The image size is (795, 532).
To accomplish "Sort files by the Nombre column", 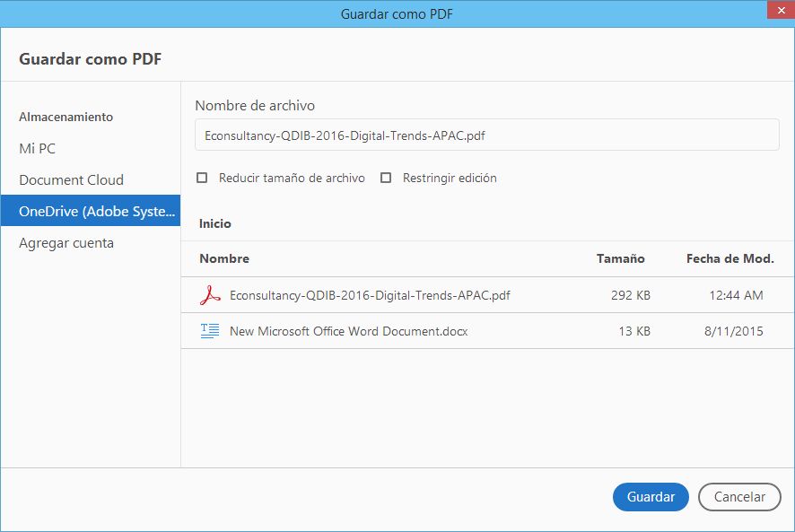I will pos(224,258).
